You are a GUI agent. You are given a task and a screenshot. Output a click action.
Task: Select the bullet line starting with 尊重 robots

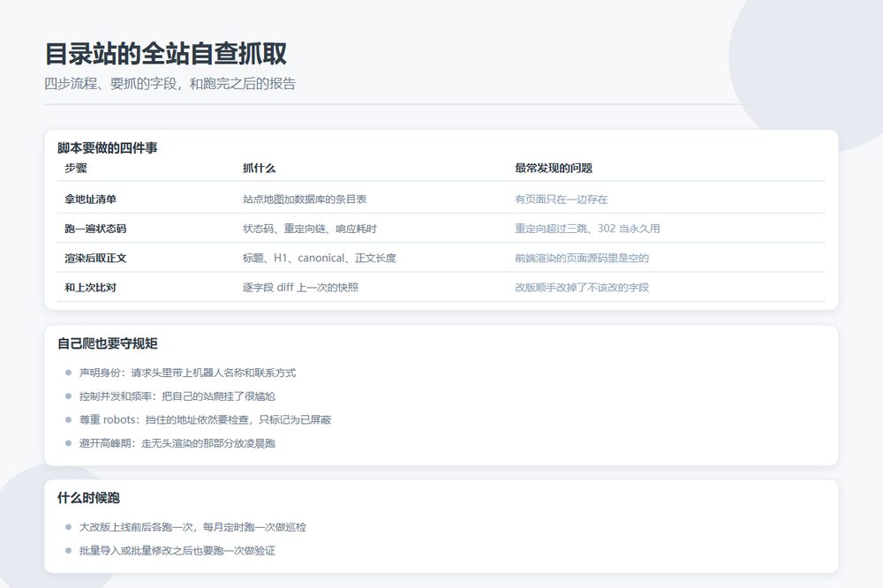(x=205, y=419)
